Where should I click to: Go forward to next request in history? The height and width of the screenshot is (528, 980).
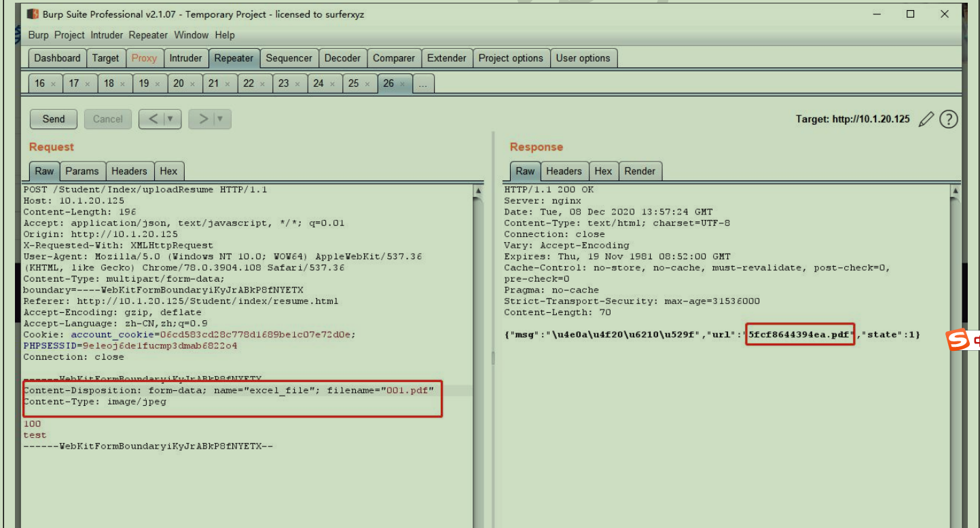coord(202,119)
